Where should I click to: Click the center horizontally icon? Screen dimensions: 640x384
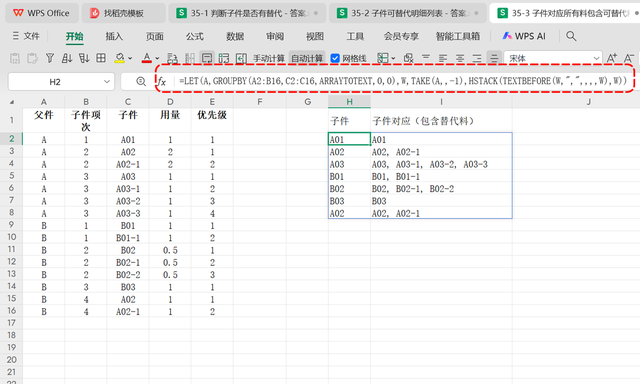click(460, 58)
